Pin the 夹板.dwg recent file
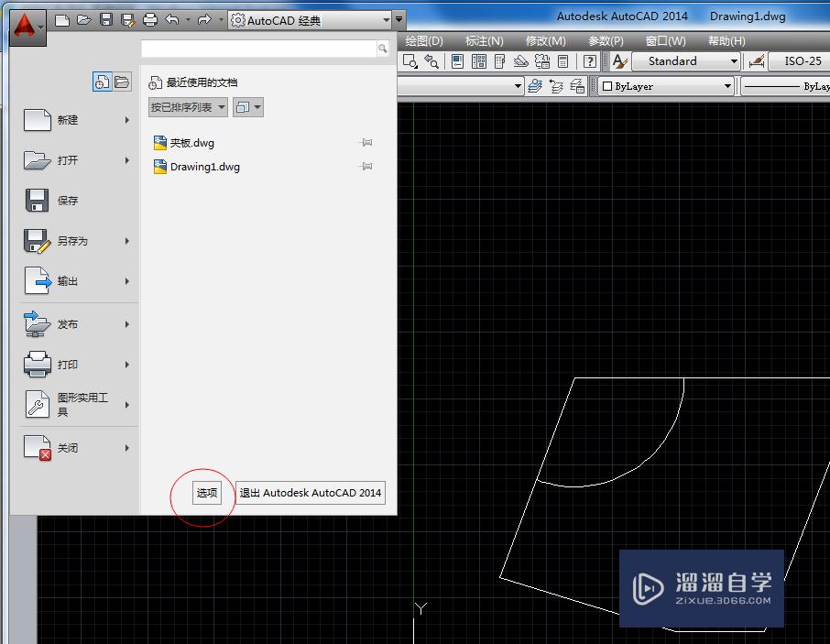The height and width of the screenshot is (644, 830). [x=366, y=142]
